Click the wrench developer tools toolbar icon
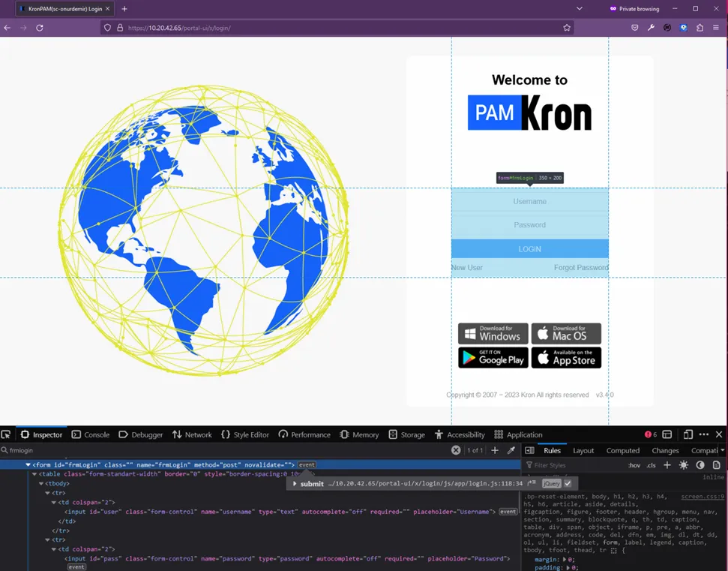The height and width of the screenshot is (571, 728). tap(651, 28)
